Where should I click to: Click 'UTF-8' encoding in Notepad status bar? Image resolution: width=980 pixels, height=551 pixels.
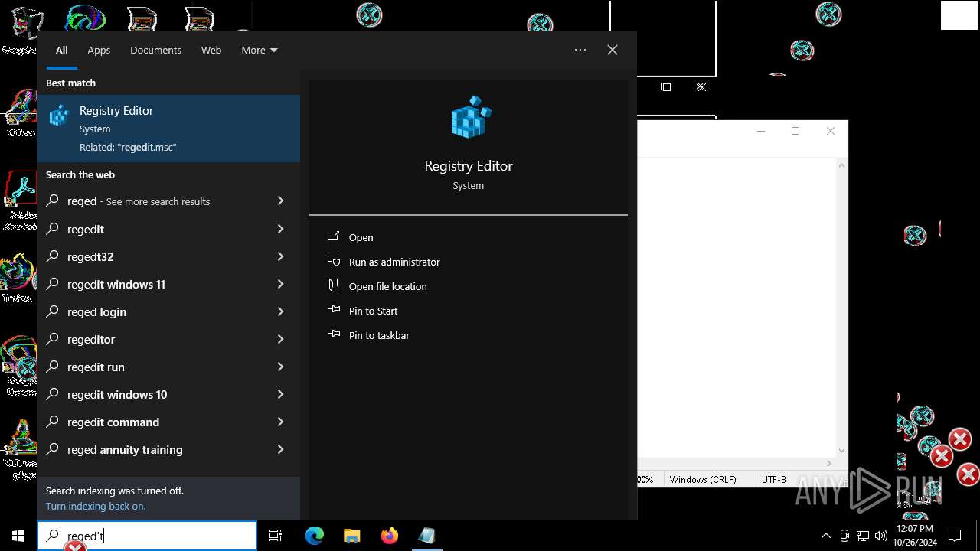coord(774,479)
